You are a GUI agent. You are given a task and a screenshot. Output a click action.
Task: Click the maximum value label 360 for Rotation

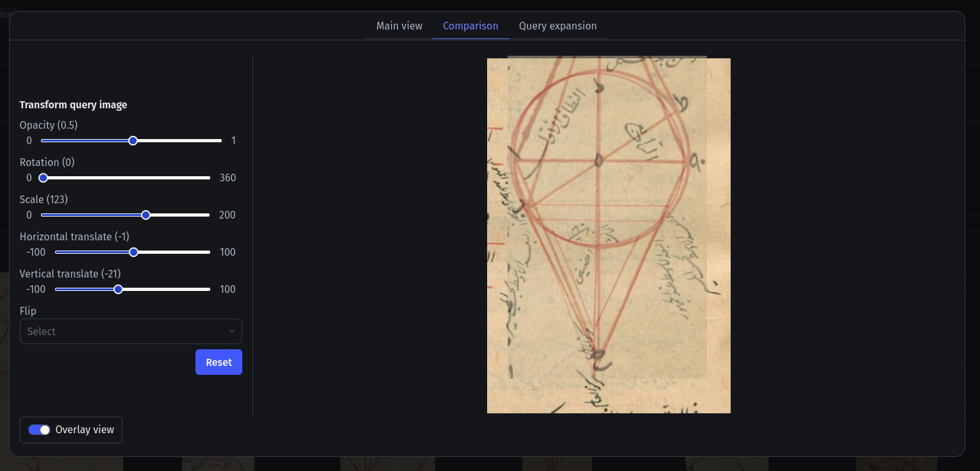tap(228, 178)
